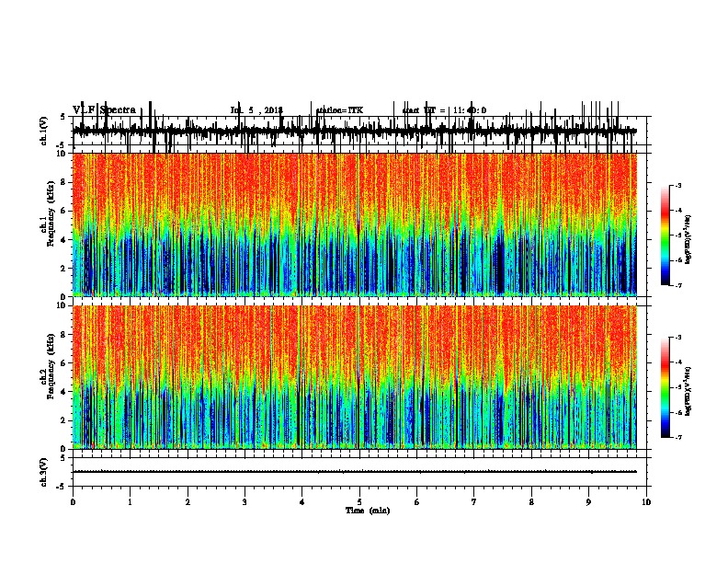Click the 6 kHz tick on ch.2 frequency axis
Viewport: 728px width, 563px height.
click(x=64, y=363)
